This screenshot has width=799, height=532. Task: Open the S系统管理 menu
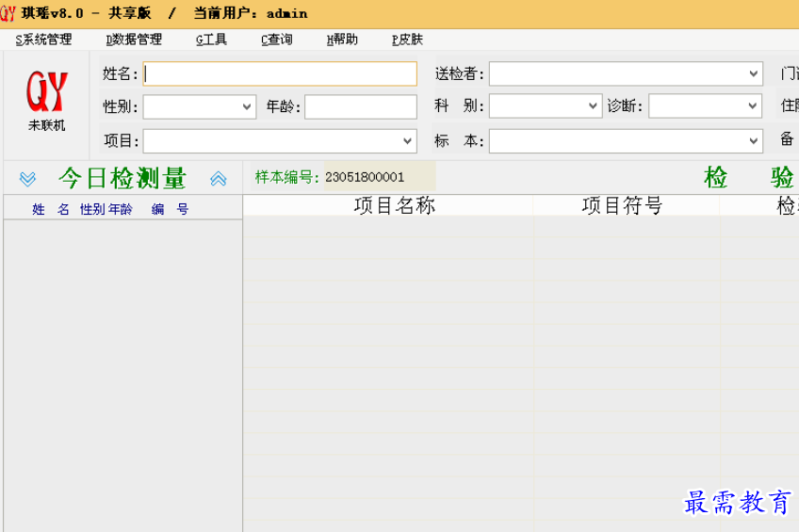click(43, 40)
